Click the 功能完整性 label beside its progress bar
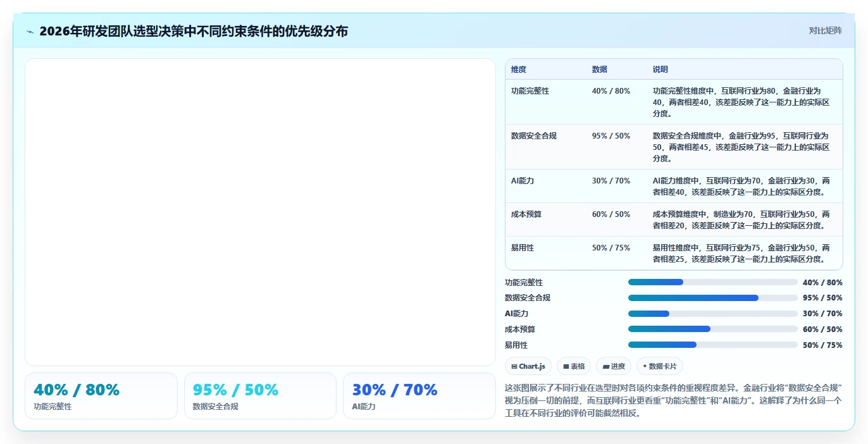Viewport: 868px width, 444px height. 524,283
